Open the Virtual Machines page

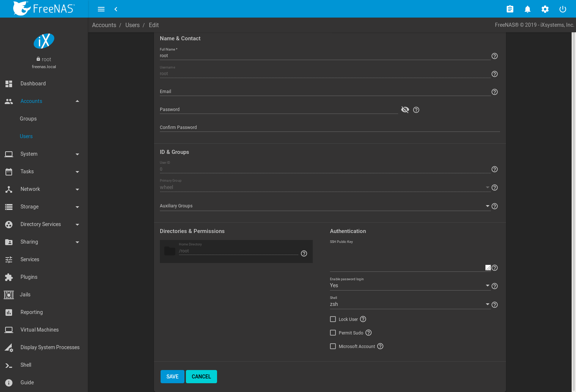44,330
